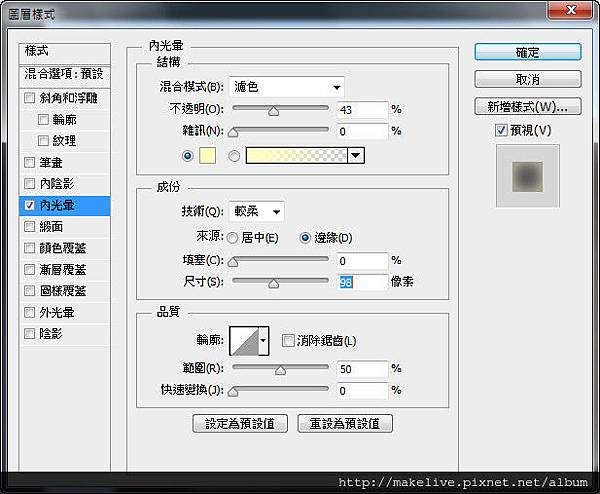The width and height of the screenshot is (600, 494).
Task: Enable the 圖樣覆蓋 checkbox
Action: tap(29, 291)
